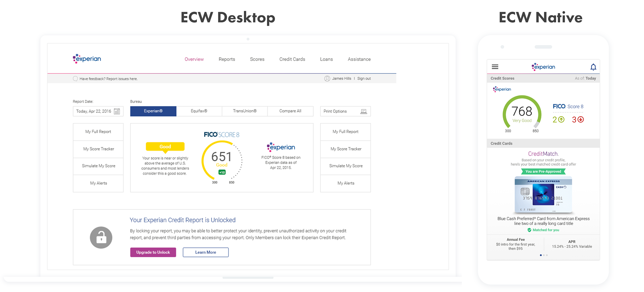
Task: Click the feedback circle icon
Action: click(75, 78)
